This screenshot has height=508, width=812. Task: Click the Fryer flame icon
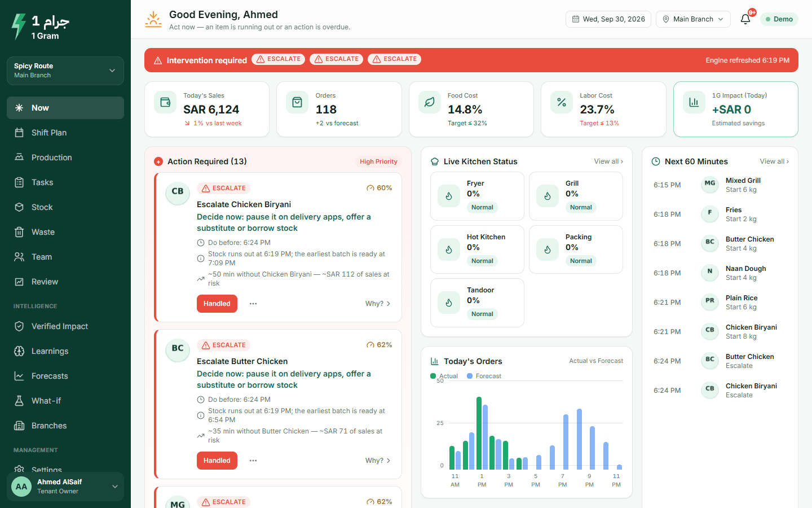[449, 196]
